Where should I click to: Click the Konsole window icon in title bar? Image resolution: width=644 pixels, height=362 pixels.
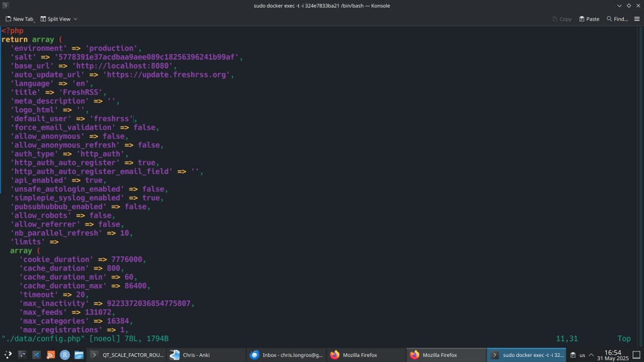click(6, 6)
